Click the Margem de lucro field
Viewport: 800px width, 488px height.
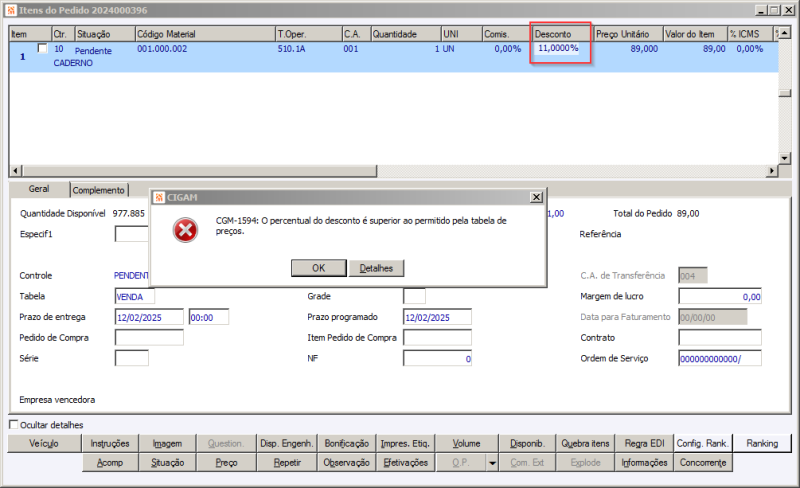point(720,296)
